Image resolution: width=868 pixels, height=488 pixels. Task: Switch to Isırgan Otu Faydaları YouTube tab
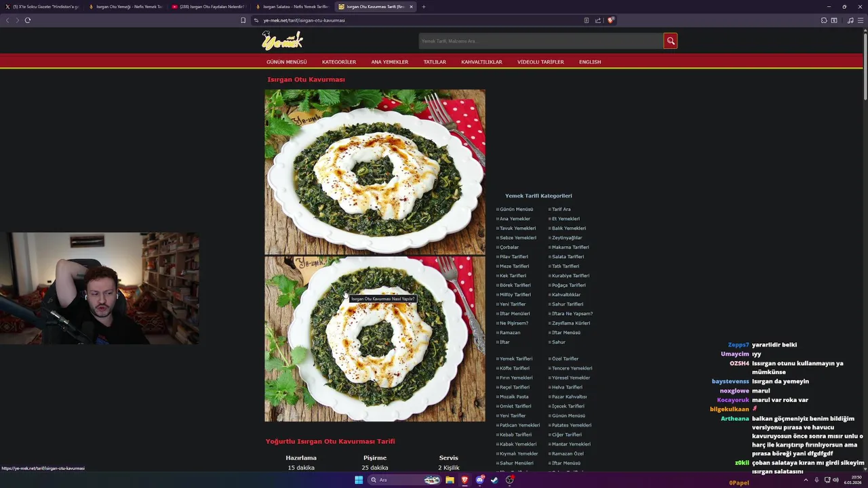209,7
